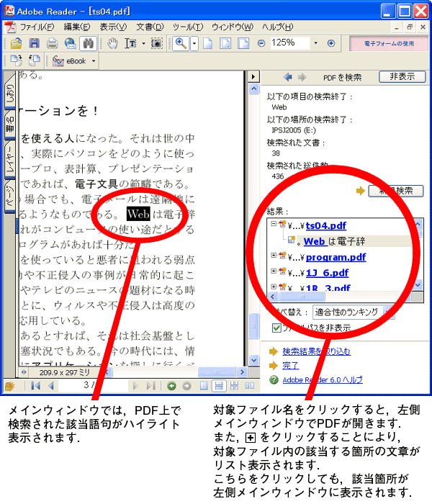Select the Zoom In magnifier tool
The image size is (432, 504).
pyautogui.click(x=181, y=43)
